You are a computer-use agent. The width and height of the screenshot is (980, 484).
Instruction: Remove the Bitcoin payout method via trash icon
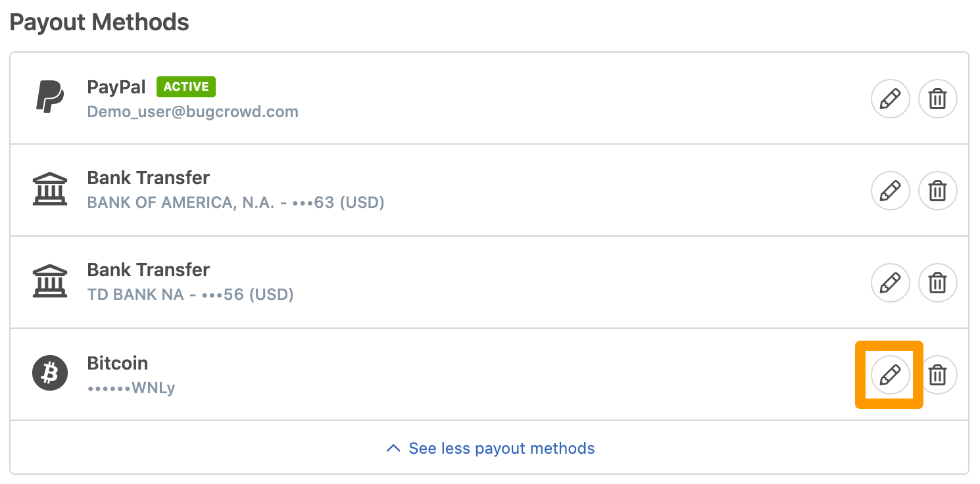[937, 375]
